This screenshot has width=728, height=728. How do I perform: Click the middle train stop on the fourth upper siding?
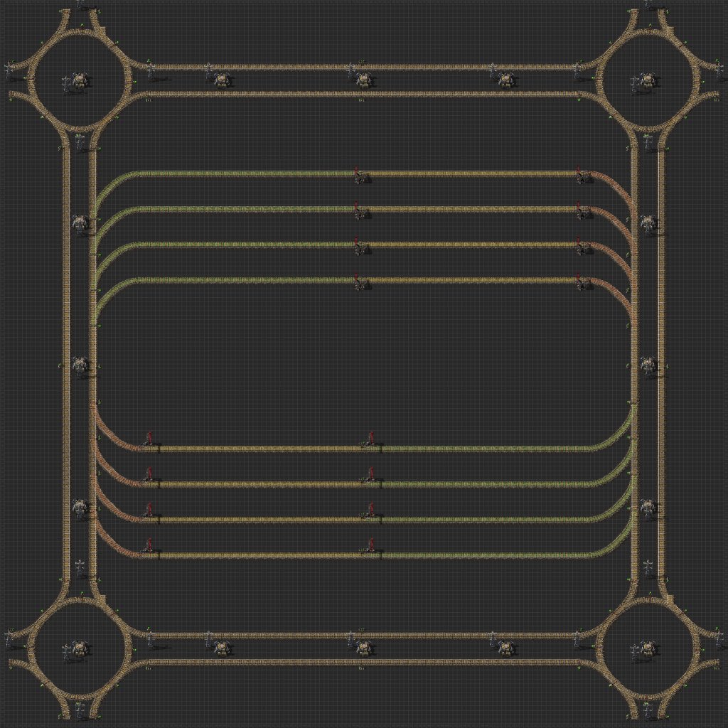pyautogui.click(x=360, y=282)
